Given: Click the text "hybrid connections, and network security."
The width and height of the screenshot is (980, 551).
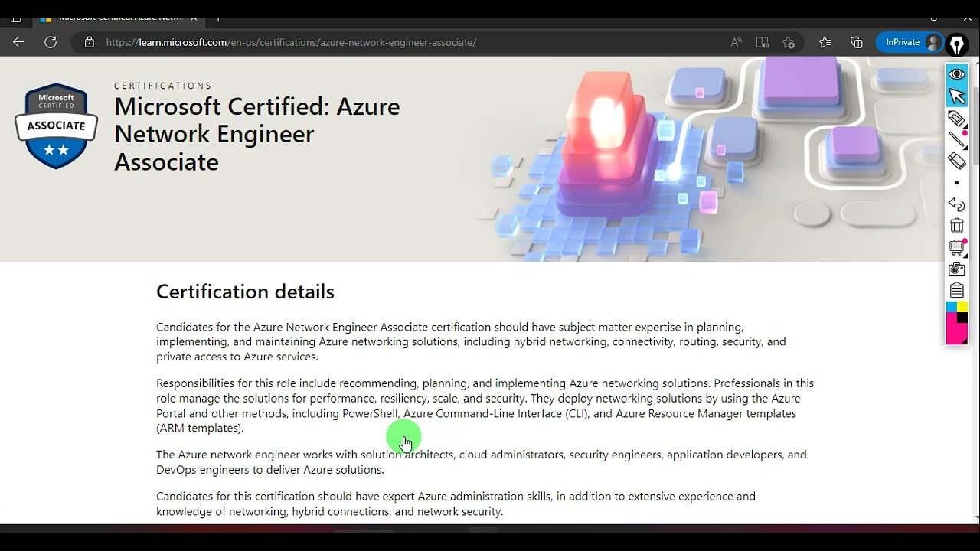Looking at the screenshot, I should click(397, 511).
